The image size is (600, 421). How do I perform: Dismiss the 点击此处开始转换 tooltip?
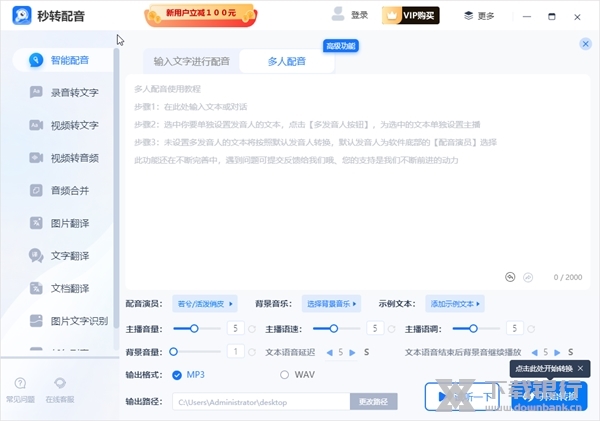580,369
